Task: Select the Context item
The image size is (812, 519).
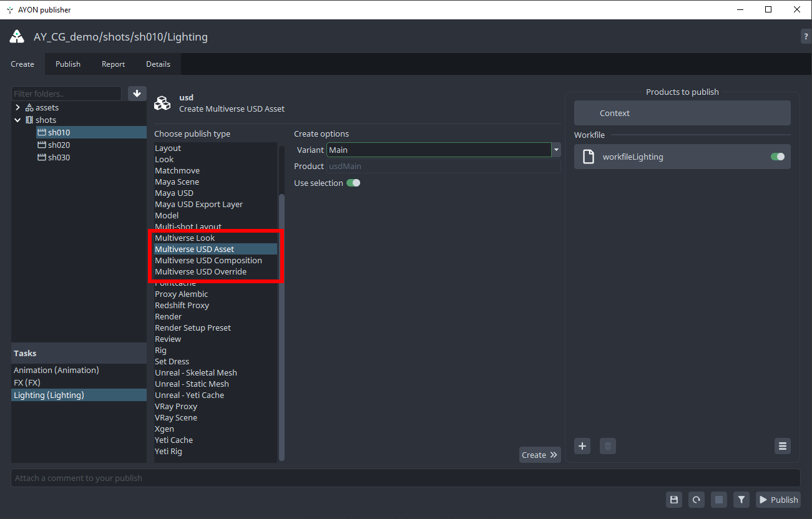Action: tap(682, 113)
